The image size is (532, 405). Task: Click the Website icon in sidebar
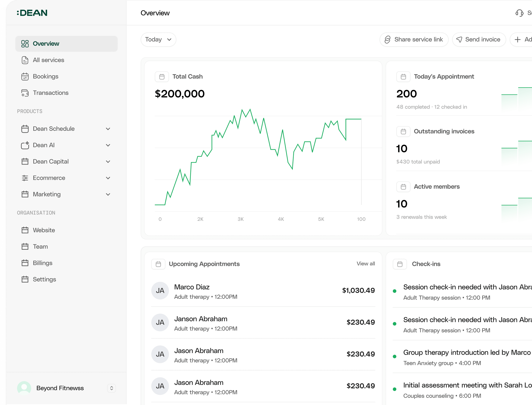pos(25,230)
